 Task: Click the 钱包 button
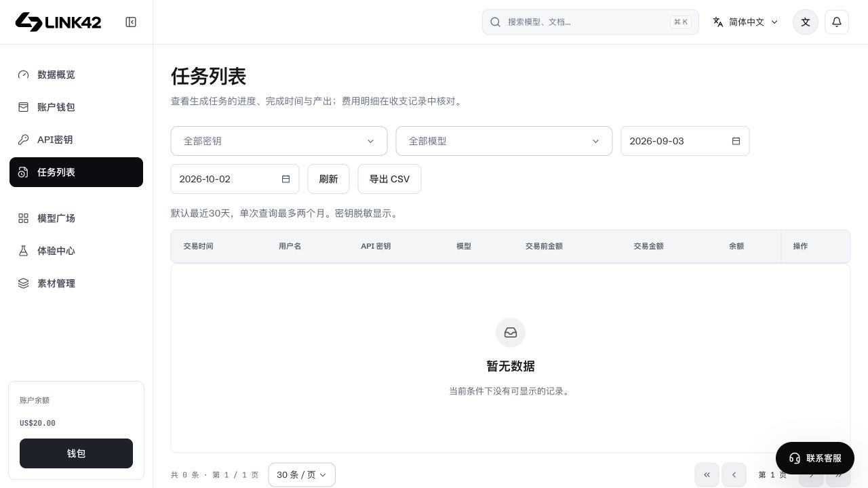pos(76,453)
